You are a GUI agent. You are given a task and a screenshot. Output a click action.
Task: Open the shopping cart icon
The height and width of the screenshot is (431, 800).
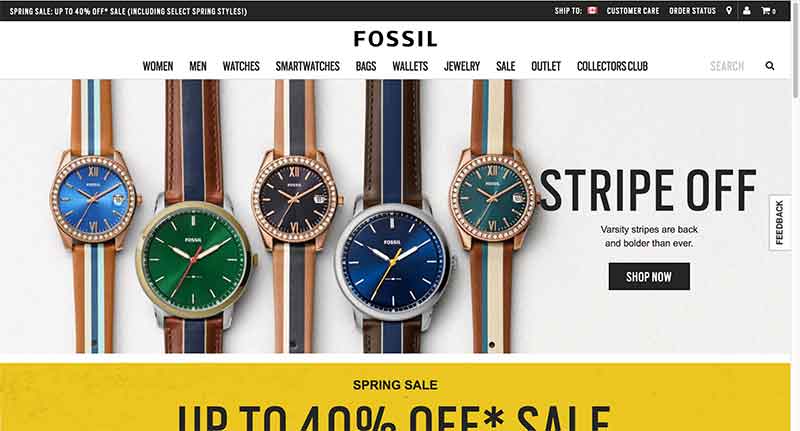pyautogui.click(x=768, y=11)
